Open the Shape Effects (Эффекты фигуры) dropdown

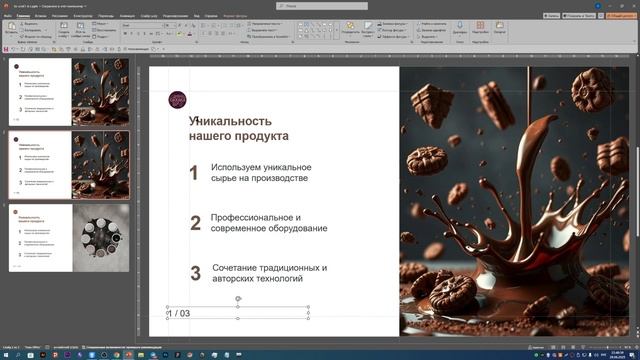(x=393, y=36)
